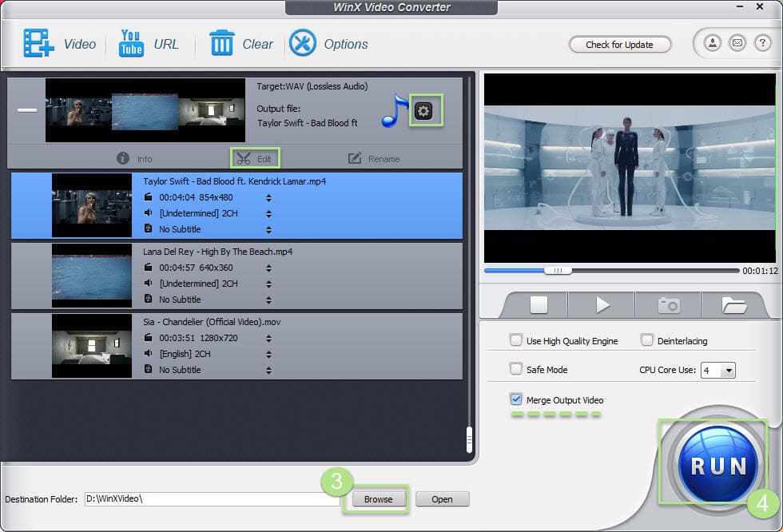Open help question mark icon

point(762,43)
